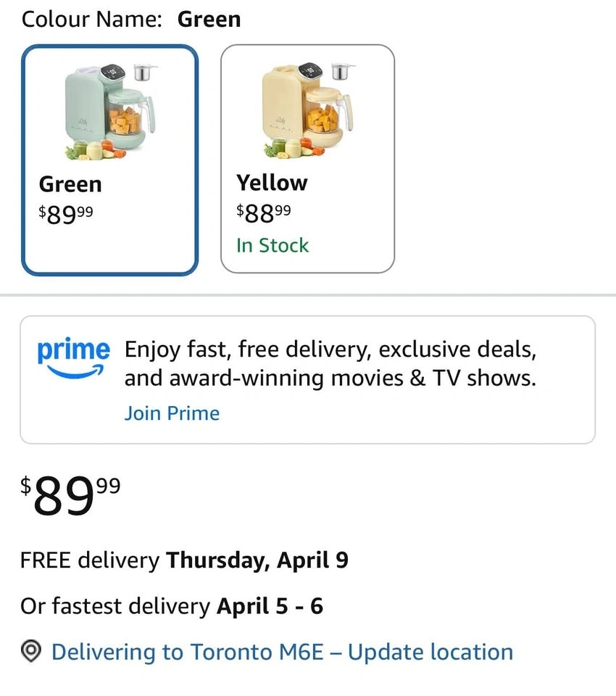Click the location pin icon
This screenshot has height=696, width=616.
click(31, 651)
